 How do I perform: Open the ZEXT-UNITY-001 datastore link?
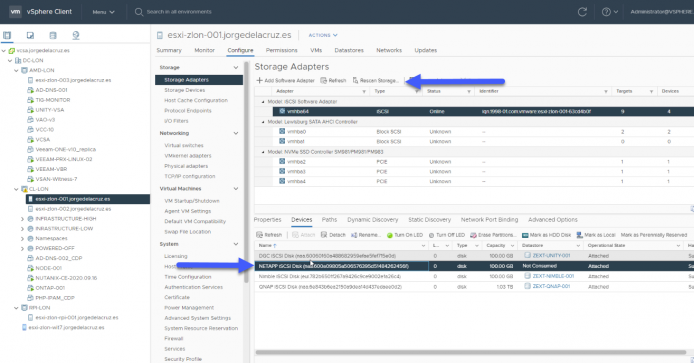(551, 255)
